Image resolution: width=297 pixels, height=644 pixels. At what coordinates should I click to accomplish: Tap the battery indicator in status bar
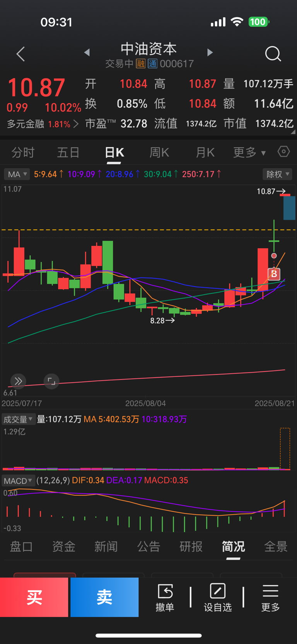259,22
